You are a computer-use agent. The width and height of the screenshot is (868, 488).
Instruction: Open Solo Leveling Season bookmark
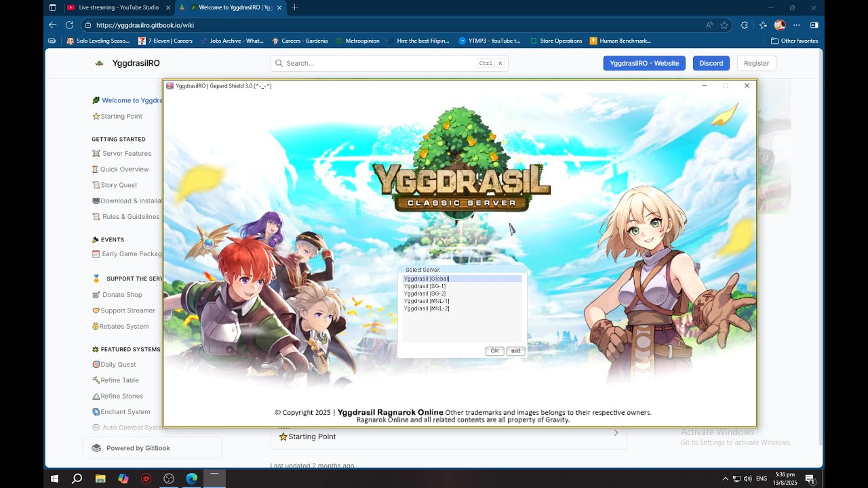coord(98,41)
